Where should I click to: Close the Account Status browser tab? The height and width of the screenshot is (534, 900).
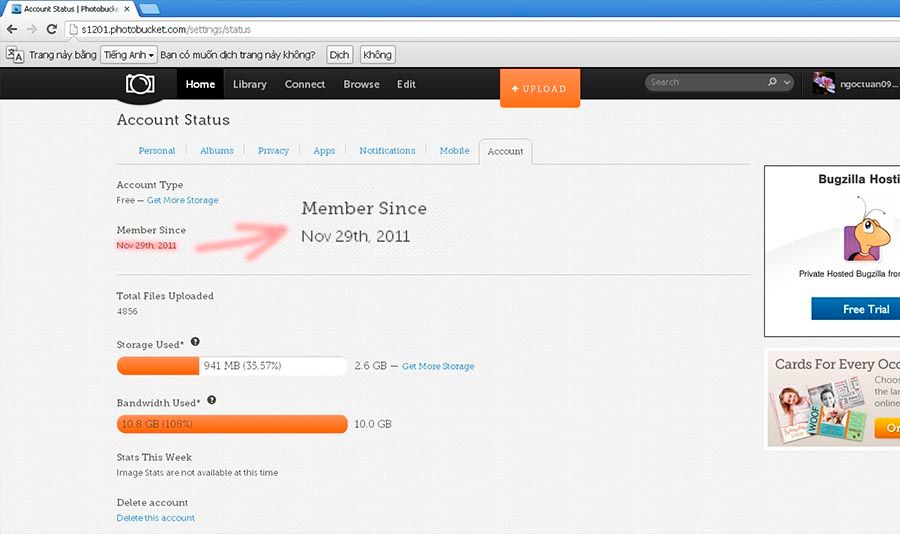click(x=127, y=9)
